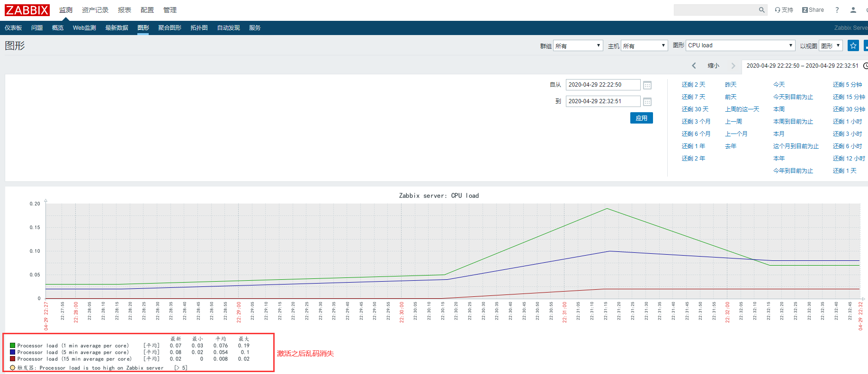
Task: Open the CPU load graph dropdown
Action: [x=740, y=45]
